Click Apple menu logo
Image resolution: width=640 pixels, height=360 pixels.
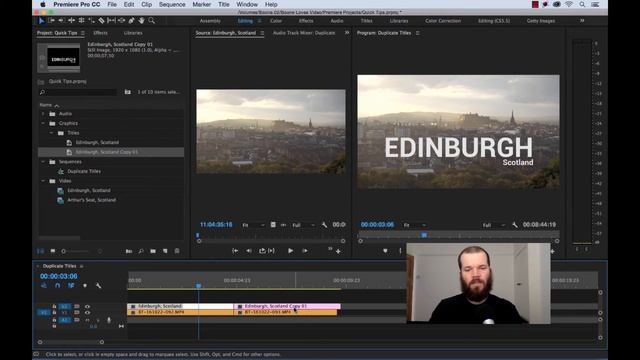(x=43, y=4)
